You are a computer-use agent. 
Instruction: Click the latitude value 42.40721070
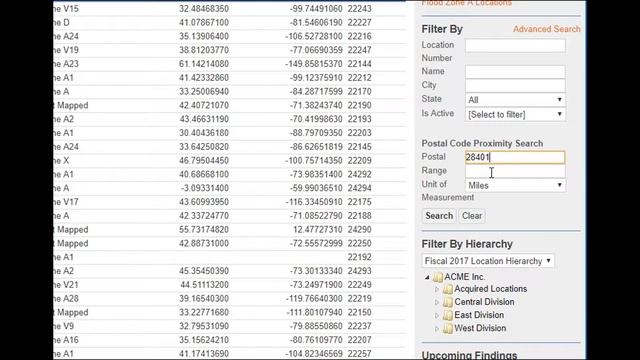pyautogui.click(x=204, y=105)
